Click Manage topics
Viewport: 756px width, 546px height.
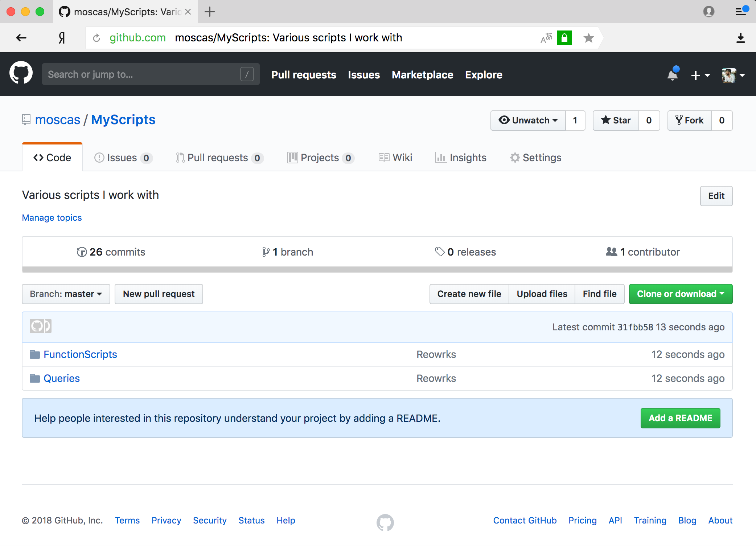(52, 217)
